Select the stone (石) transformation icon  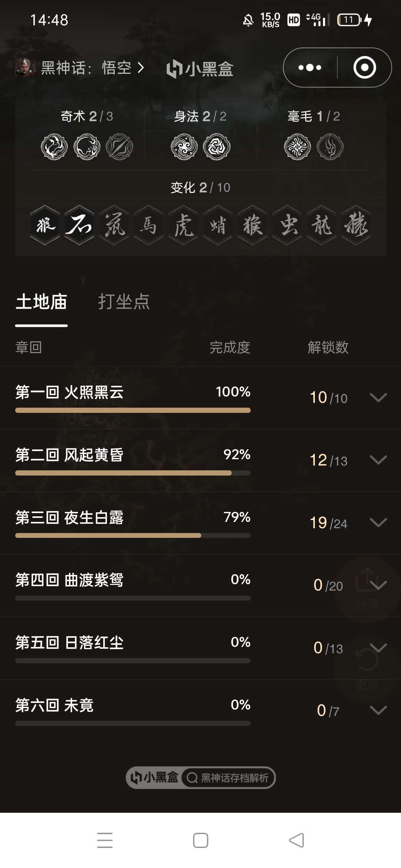(79, 225)
